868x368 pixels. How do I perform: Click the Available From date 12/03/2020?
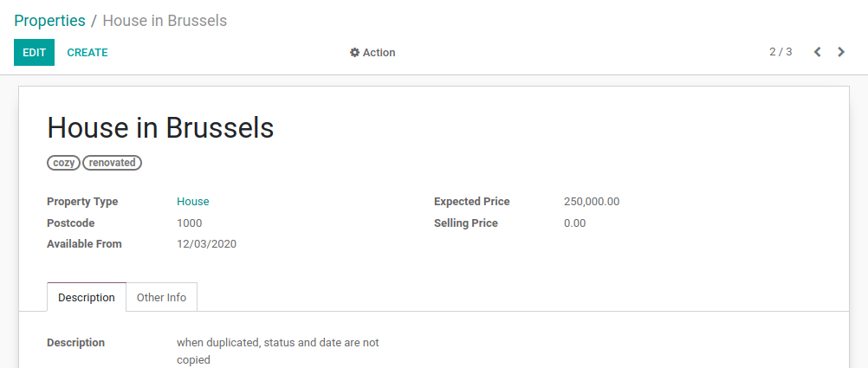tap(206, 244)
